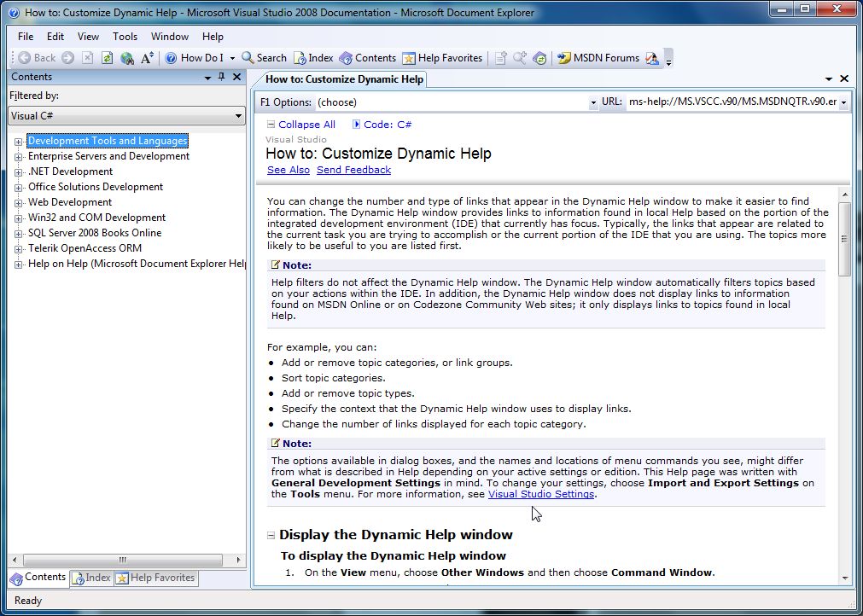Expand the .NET Development node
Image resolution: width=863 pixels, height=616 pixels.
(18, 172)
